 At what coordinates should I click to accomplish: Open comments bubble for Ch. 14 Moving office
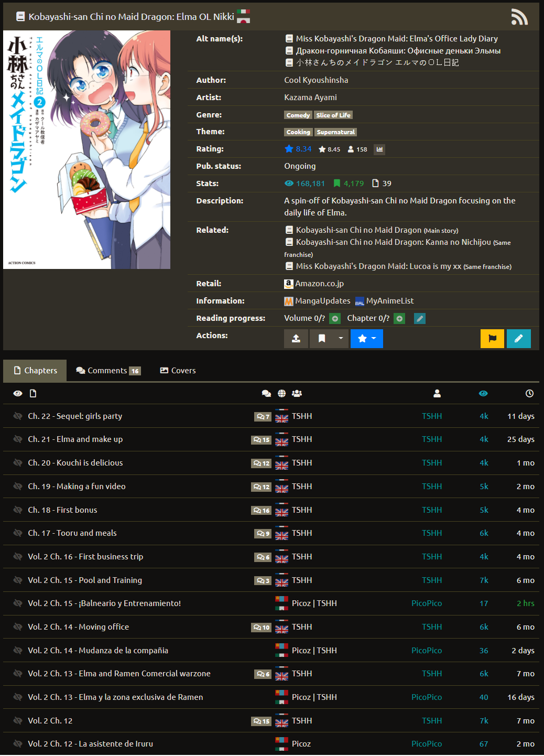click(x=262, y=628)
